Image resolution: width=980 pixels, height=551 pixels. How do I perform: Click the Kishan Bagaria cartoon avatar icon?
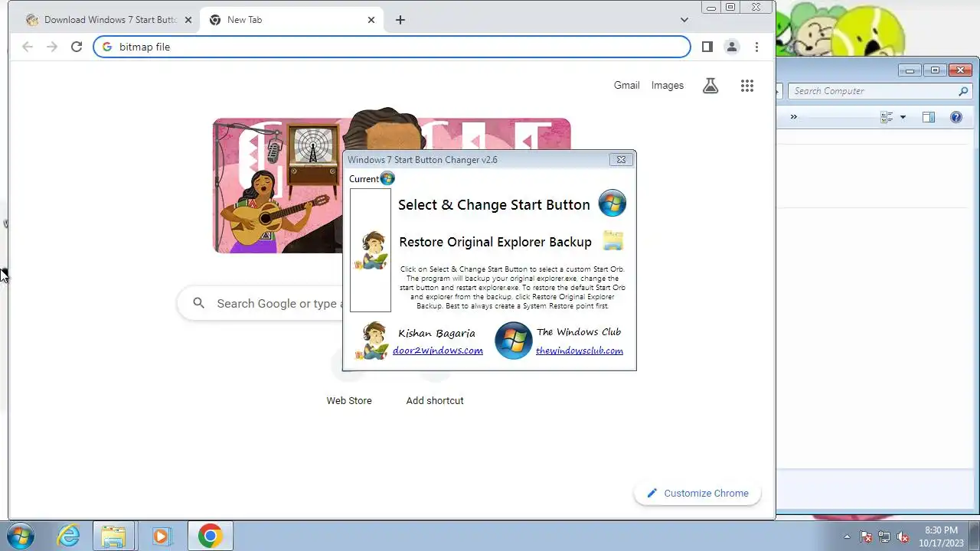pyautogui.click(x=371, y=341)
